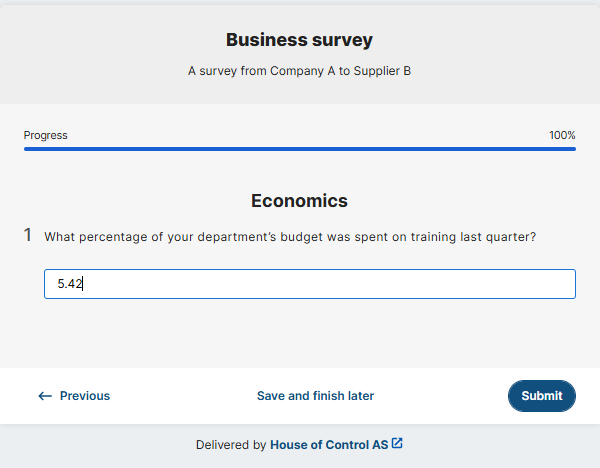Open the House of Control AS link
600x468 pixels.
click(x=329, y=445)
